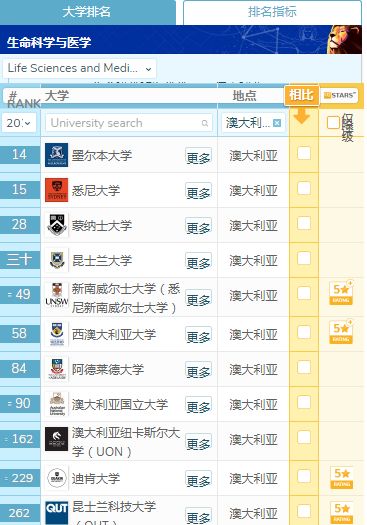The image size is (367, 525).
Task: Expand 更多 for 悉尼大学
Action: click(198, 192)
